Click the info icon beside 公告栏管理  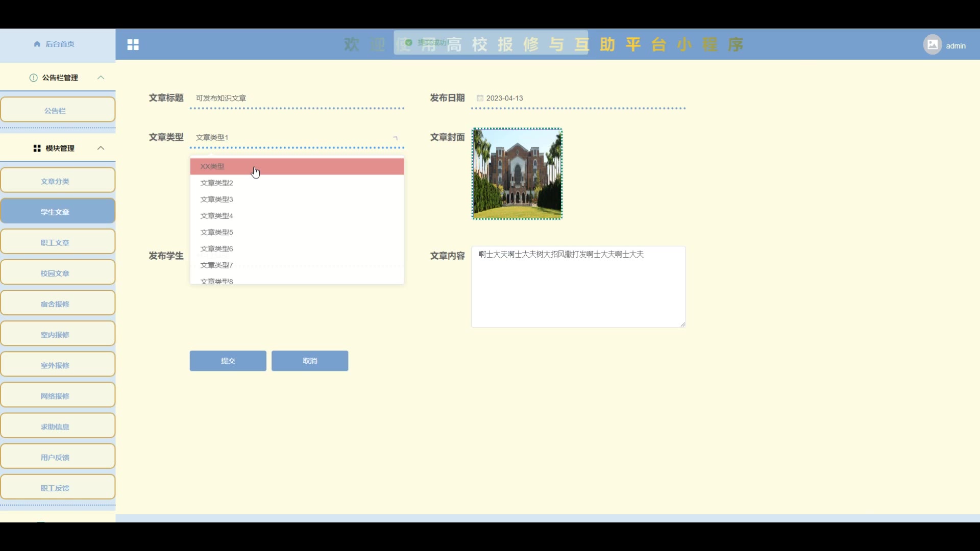34,78
